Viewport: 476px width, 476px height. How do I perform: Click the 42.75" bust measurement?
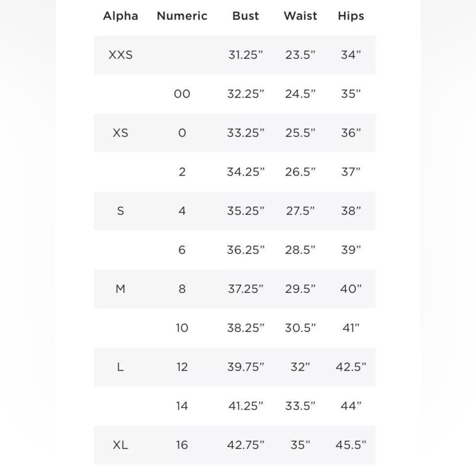pyautogui.click(x=246, y=445)
